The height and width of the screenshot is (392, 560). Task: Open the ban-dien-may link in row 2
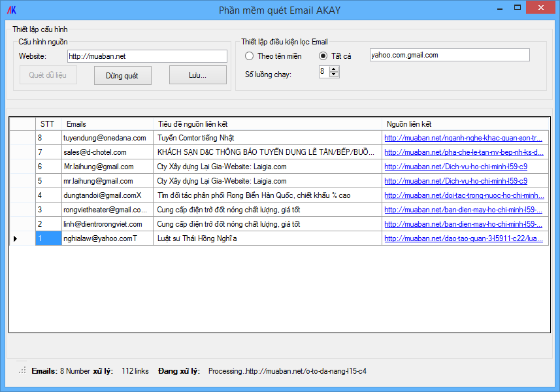pos(463,224)
